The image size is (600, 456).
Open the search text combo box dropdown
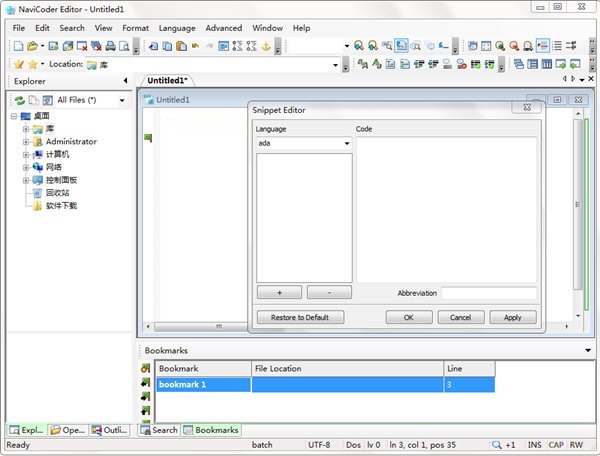pos(347,46)
